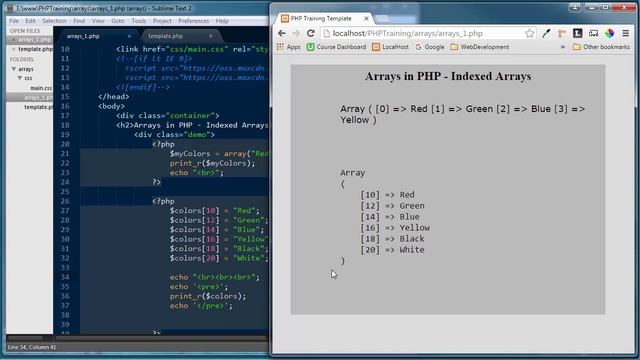Open the Course Dashboard bookmark
640x360 pixels.
336,47
